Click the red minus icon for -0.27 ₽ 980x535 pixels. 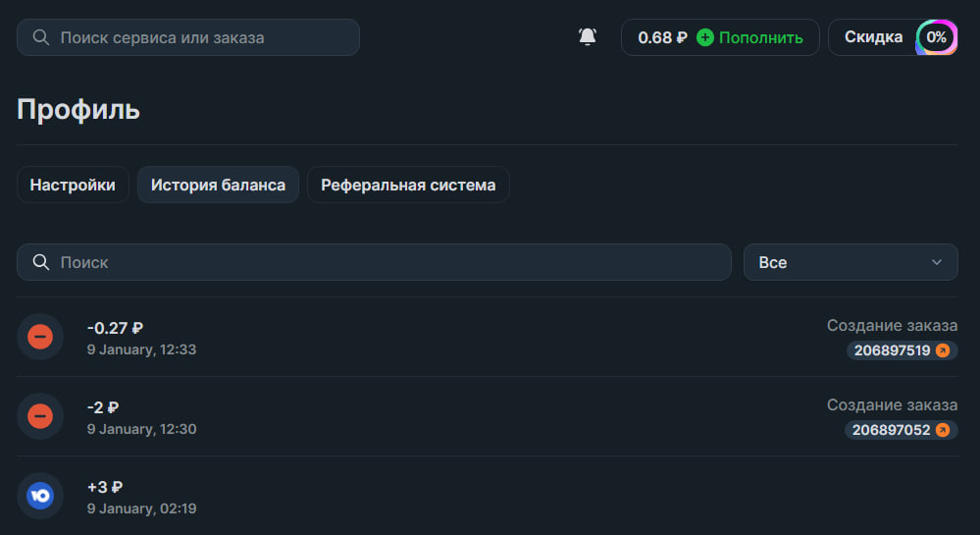(40, 338)
